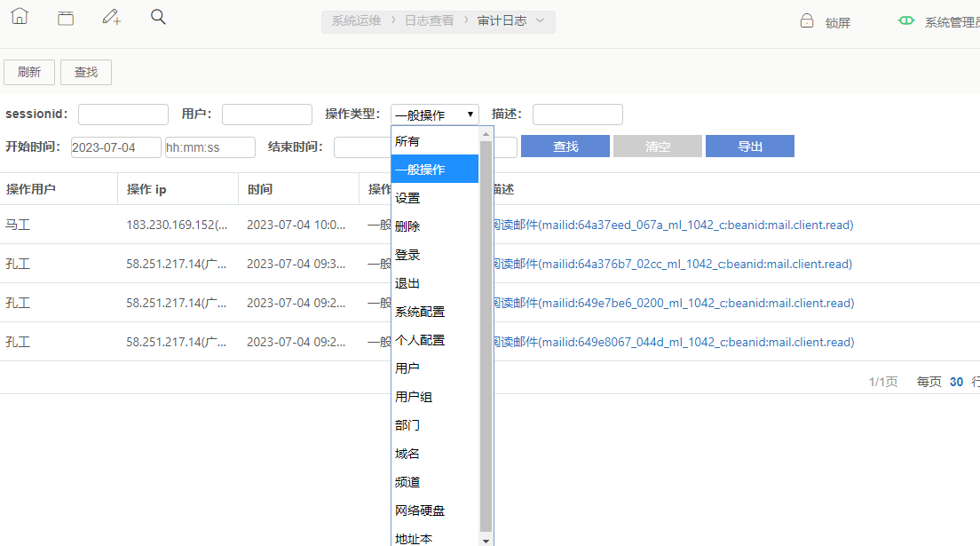The width and height of the screenshot is (980, 546).
Task: Click the dropdown list scroll-down arrow
Action: 486,540
